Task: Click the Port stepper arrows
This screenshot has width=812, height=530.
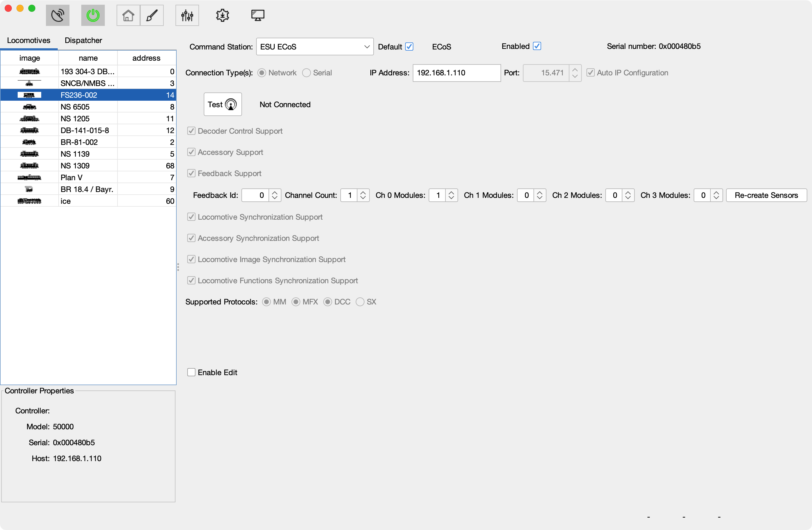Action: pyautogui.click(x=575, y=73)
